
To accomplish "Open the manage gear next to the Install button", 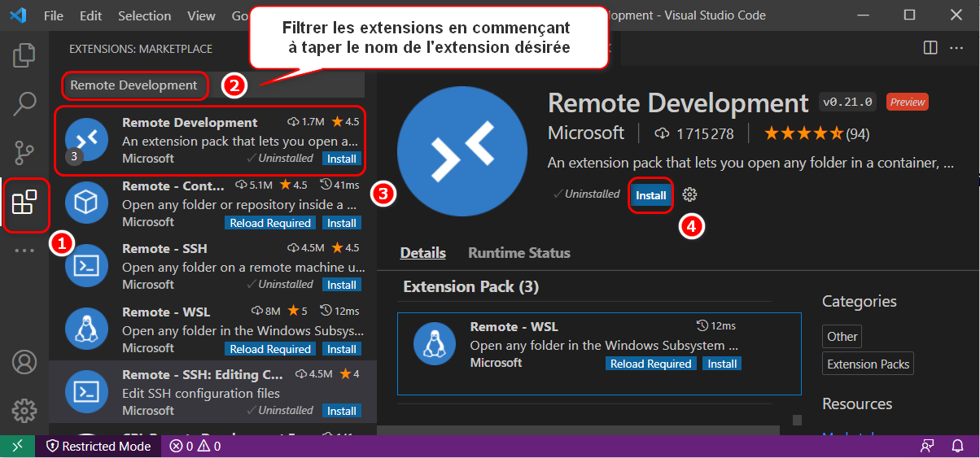I will [689, 194].
